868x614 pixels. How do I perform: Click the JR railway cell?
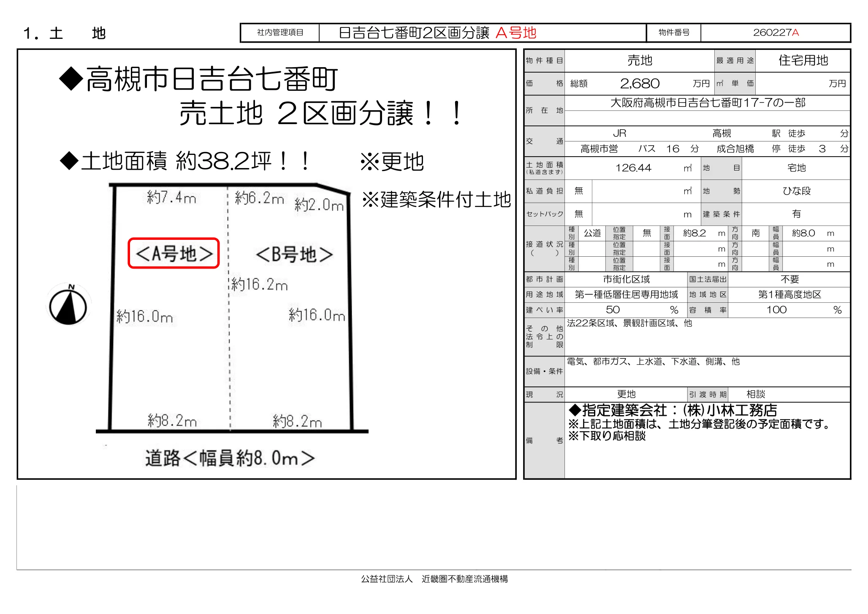pyautogui.click(x=619, y=133)
